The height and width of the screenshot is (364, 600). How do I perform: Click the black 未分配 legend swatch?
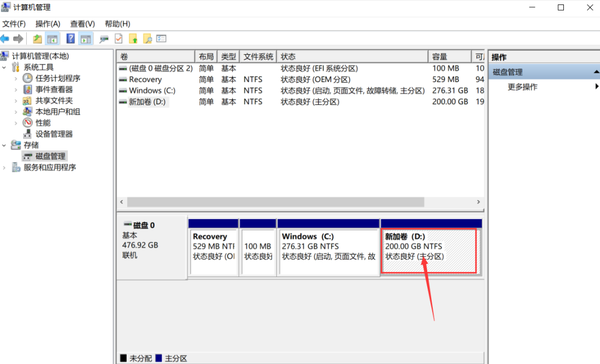123,358
